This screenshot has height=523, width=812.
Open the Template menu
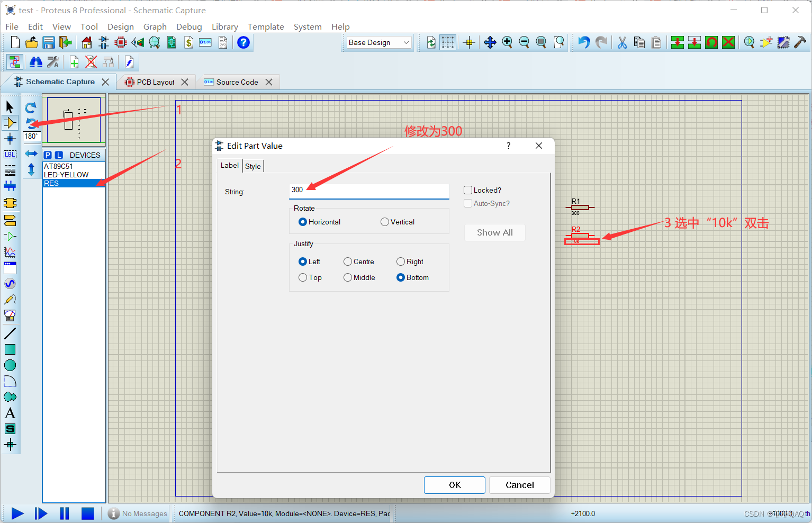pos(266,26)
